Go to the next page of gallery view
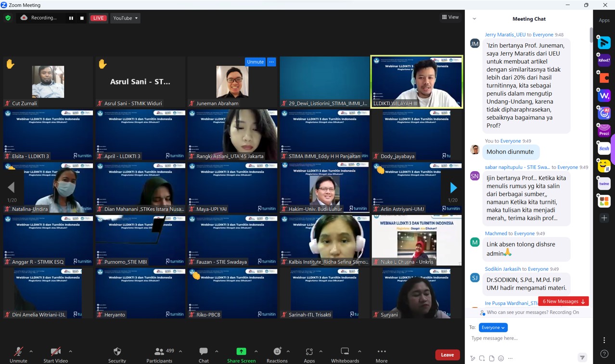615x364 pixels. tap(453, 188)
